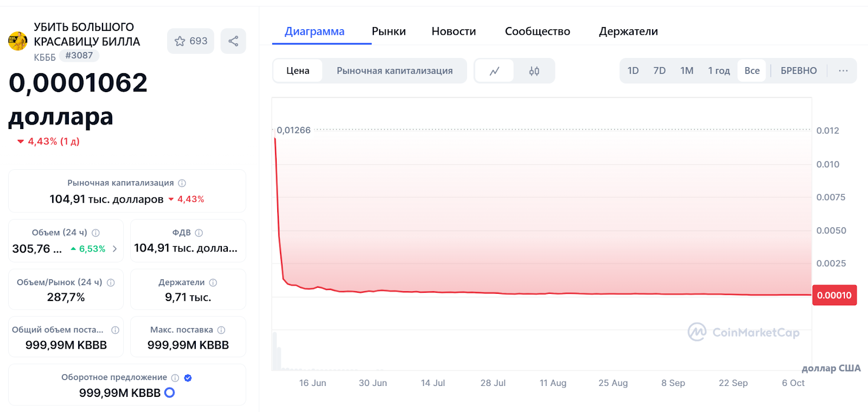Toggle chart to Рыночная капитализация mode
The width and height of the screenshot is (868, 412).
(x=394, y=71)
